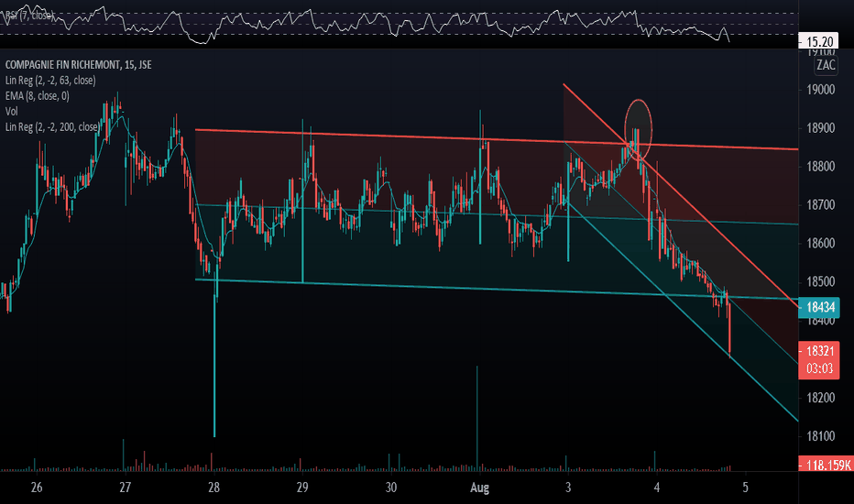Image resolution: width=854 pixels, height=504 pixels.
Task: Click the 4 date label on time axis
Action: click(x=657, y=488)
